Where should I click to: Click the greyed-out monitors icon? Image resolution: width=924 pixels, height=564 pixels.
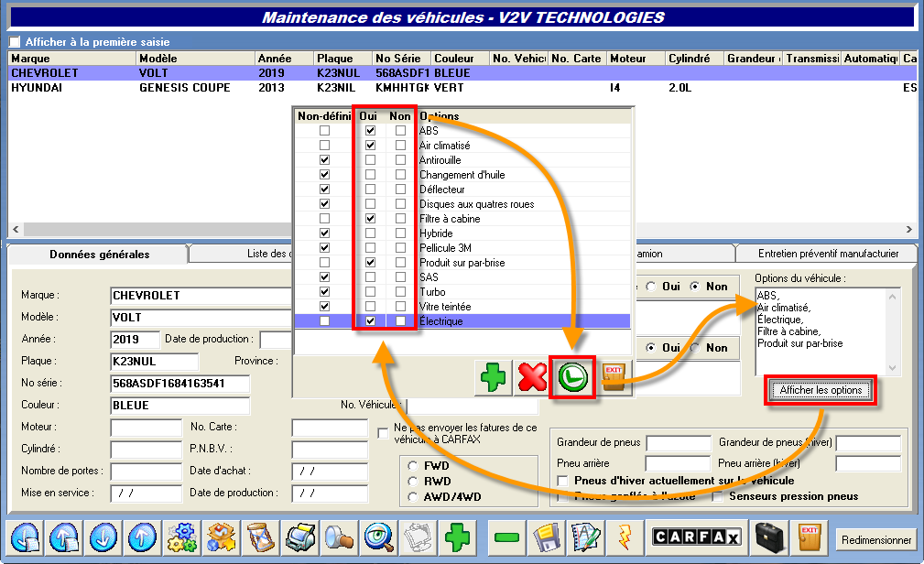coord(418,537)
